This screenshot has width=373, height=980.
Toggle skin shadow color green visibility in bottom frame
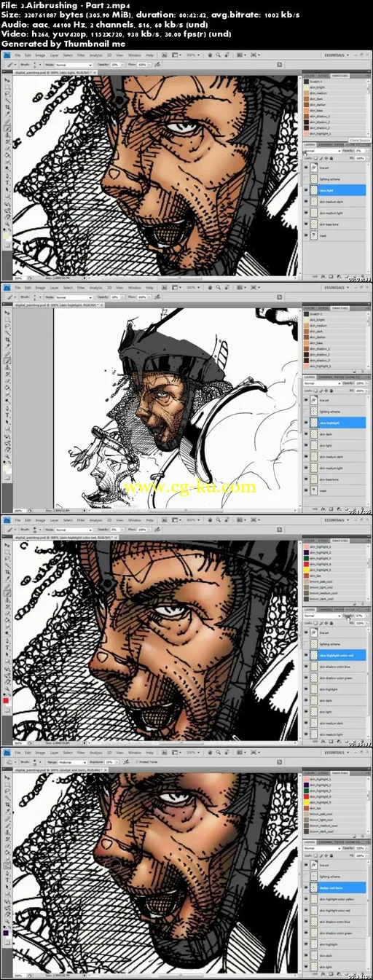306,933
